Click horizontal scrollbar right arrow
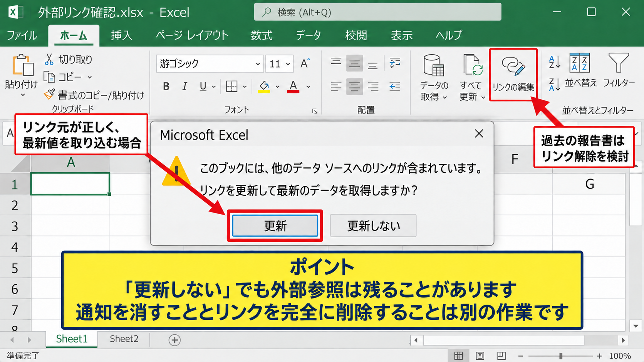 tap(623, 340)
